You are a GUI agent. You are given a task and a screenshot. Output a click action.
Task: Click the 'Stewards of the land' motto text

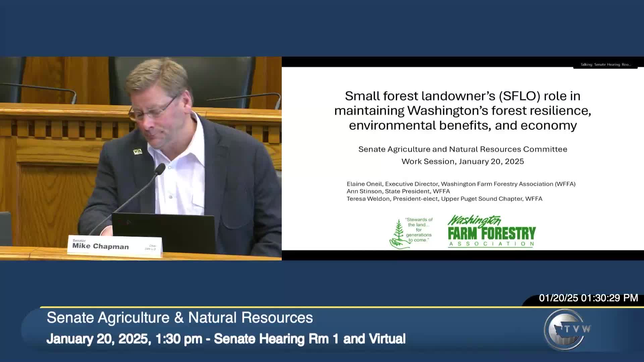pos(419,230)
